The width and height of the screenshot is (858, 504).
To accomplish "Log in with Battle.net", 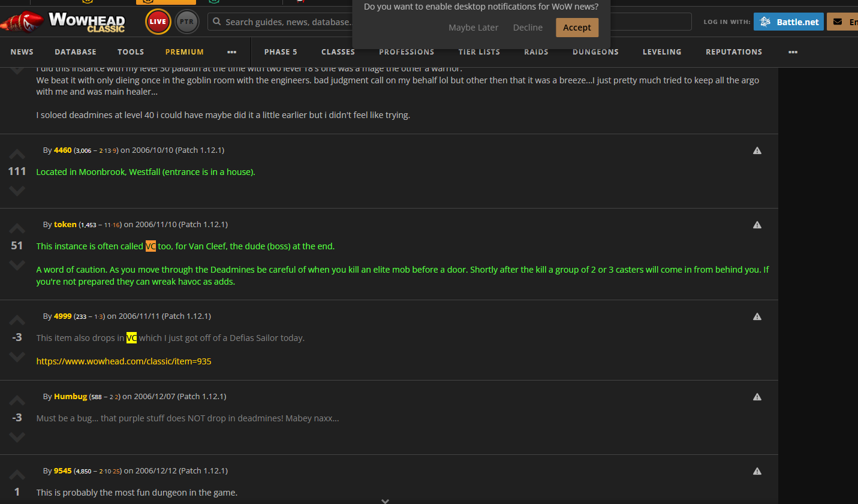I will [x=788, y=22].
